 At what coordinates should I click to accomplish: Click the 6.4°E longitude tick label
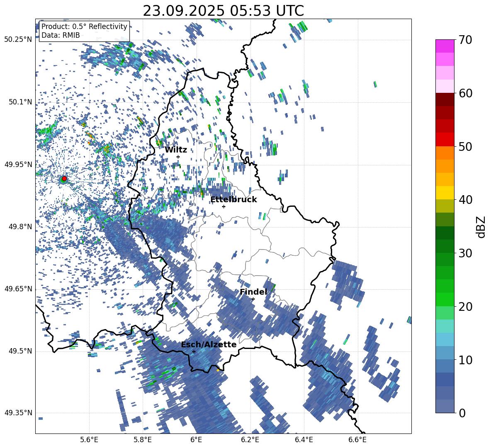[304, 440]
